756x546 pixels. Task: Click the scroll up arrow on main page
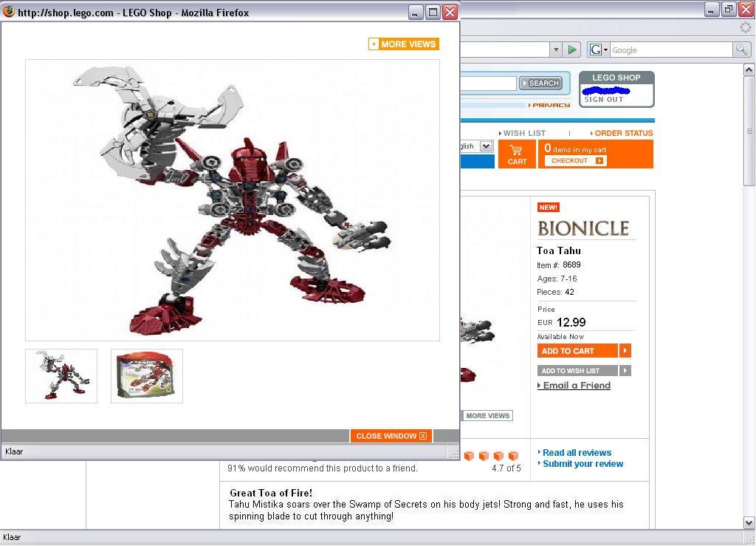749,70
